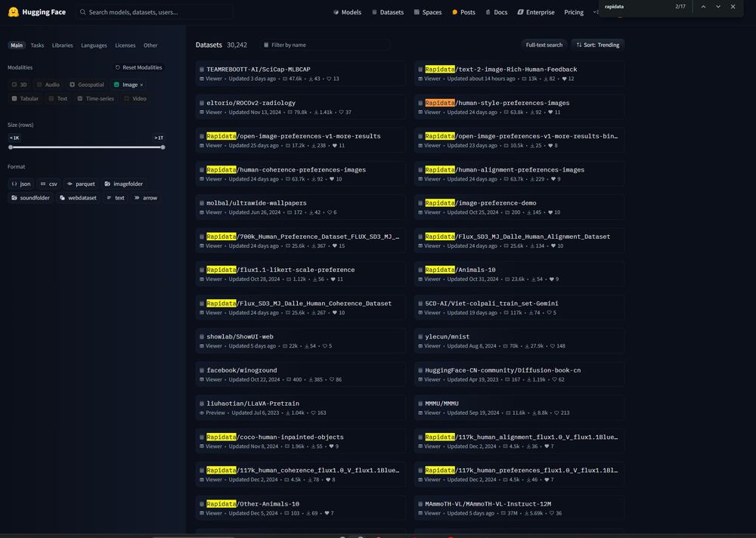The height and width of the screenshot is (538, 756).
Task: Click the dataset icon beside showlab/ShowUI-web
Action: (202, 336)
